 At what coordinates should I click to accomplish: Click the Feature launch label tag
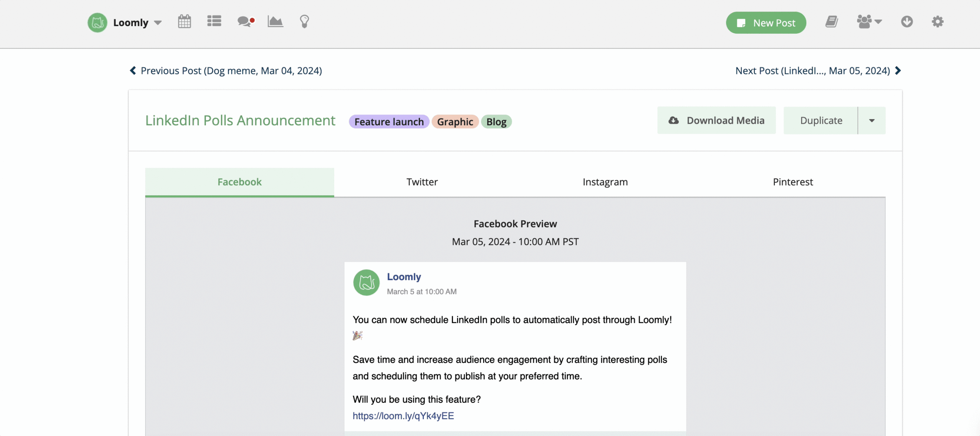click(389, 122)
